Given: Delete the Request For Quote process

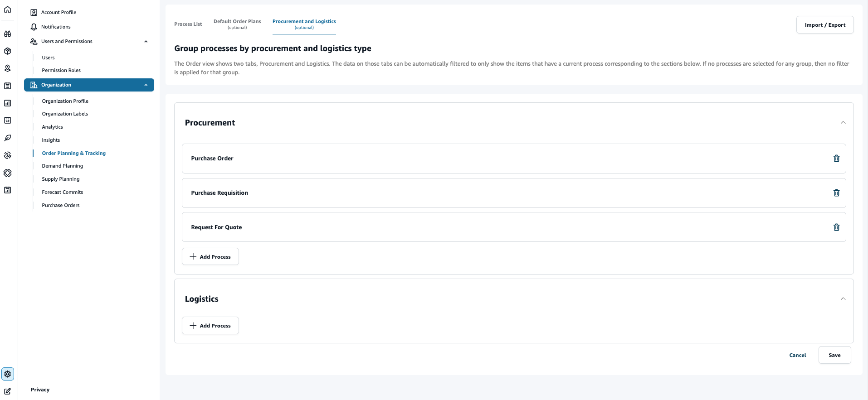Looking at the screenshot, I should pos(836,227).
